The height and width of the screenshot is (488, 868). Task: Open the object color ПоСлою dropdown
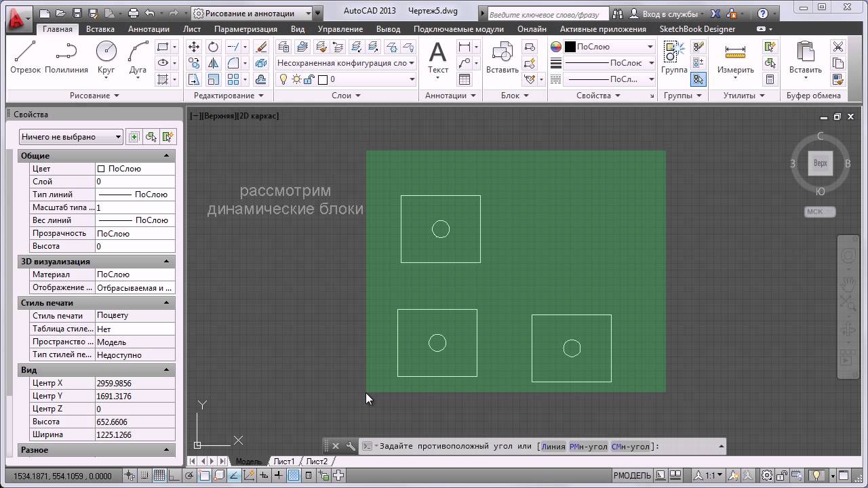[x=609, y=47]
